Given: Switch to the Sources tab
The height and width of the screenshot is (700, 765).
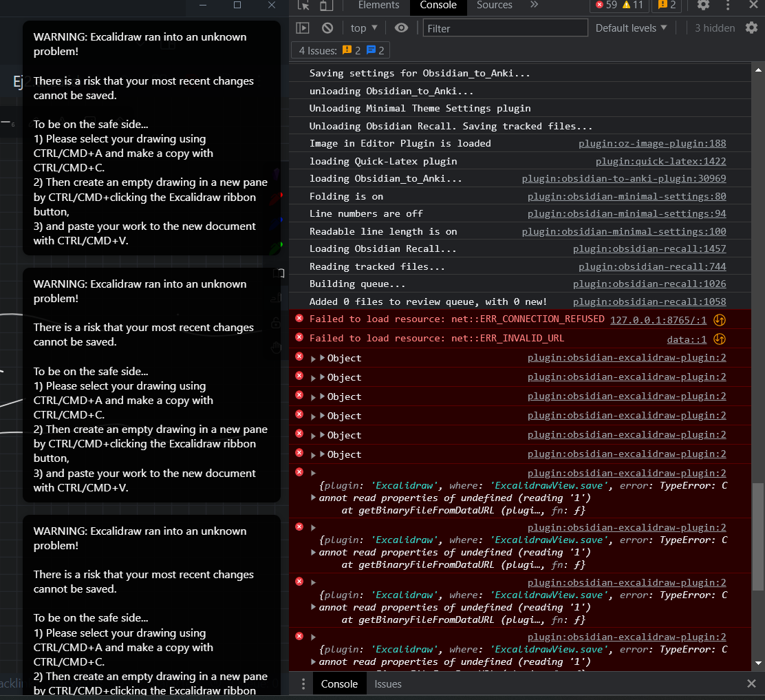Looking at the screenshot, I should point(494,5).
